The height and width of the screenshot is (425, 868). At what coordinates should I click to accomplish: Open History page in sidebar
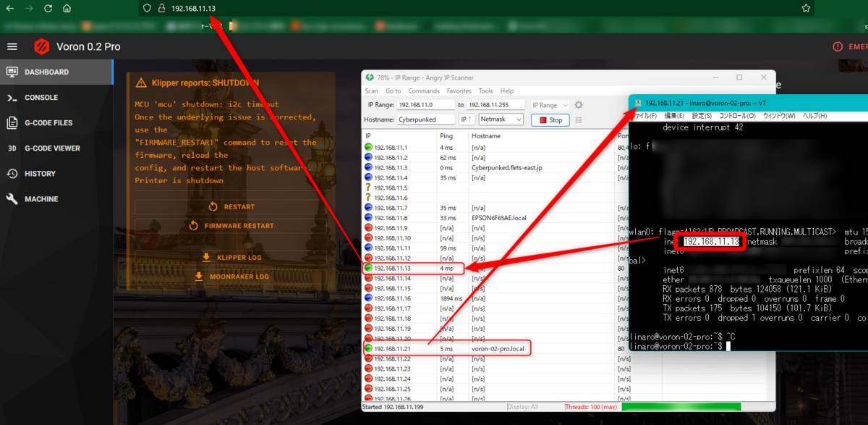56,173
